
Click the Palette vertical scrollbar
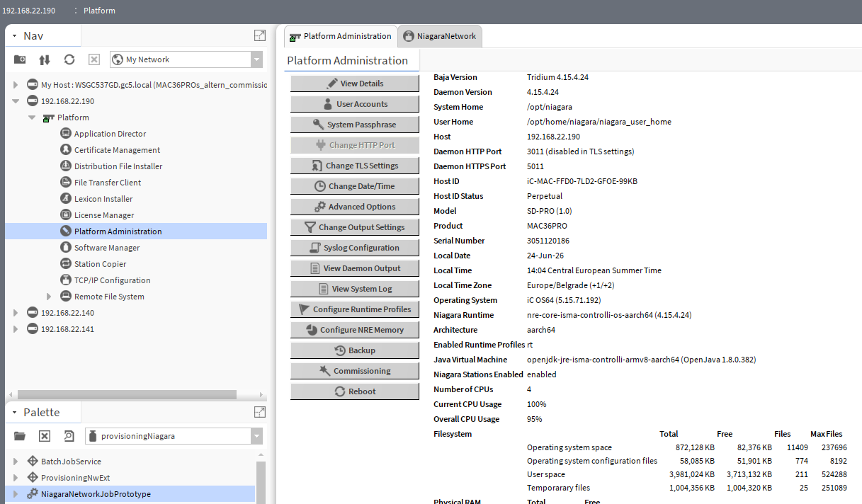(x=261, y=481)
